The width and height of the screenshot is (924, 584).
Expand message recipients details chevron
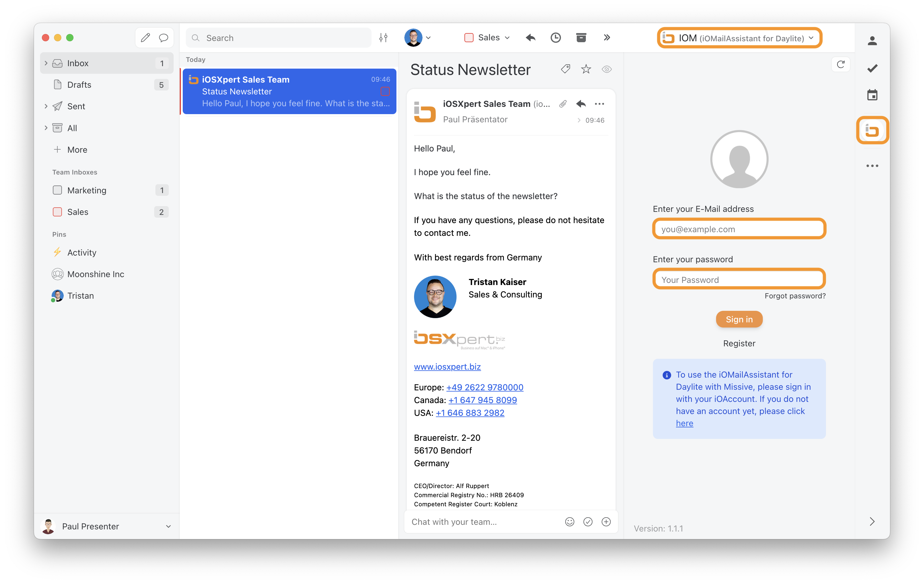579,120
